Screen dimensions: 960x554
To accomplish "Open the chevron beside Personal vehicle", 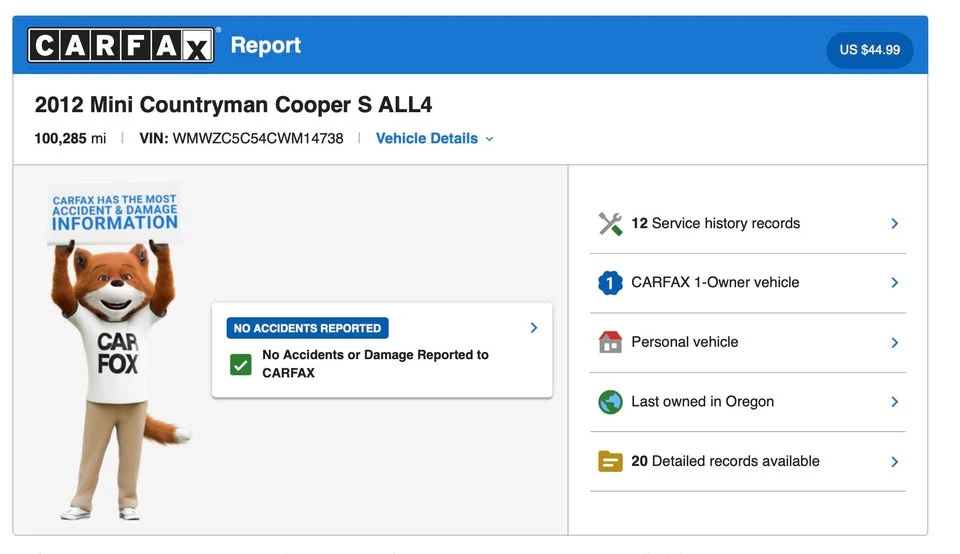I will click(x=894, y=342).
